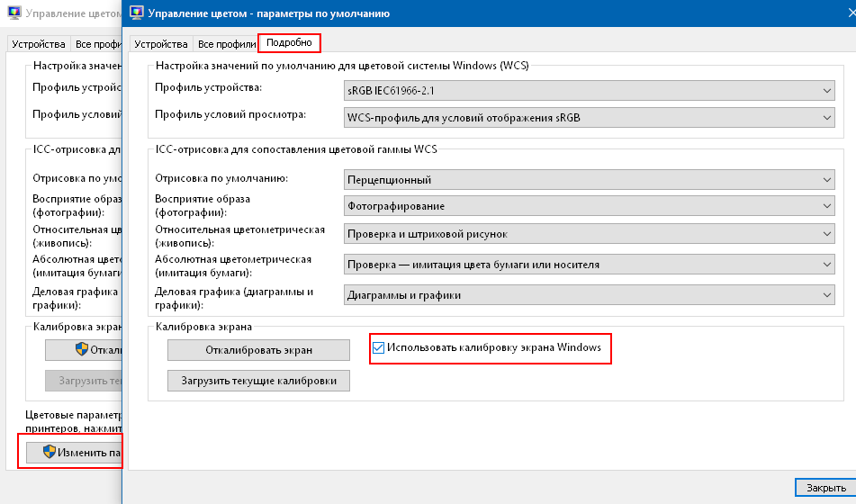This screenshot has height=504, width=856.
Task: Click the shield icon on the 'Изменить па…' button
Action: 50,452
